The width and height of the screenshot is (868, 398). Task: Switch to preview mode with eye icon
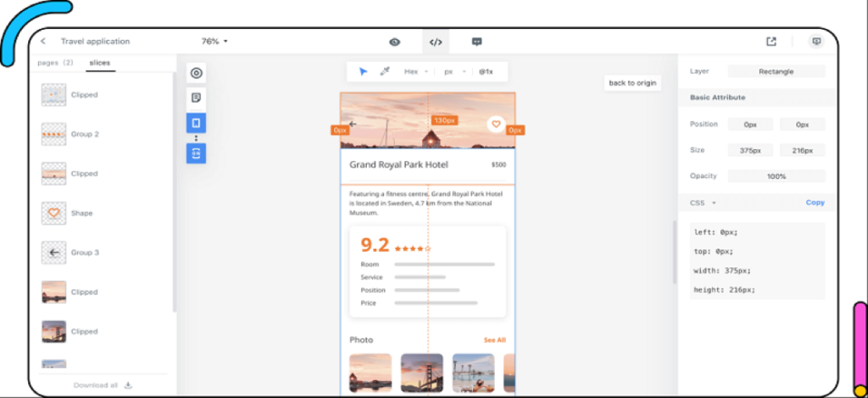394,42
